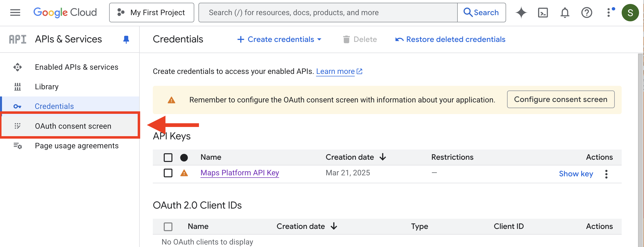Viewport: 644px width, 247px height.
Task: Open three-dot actions for Maps Platform API Key
Action: (606, 174)
